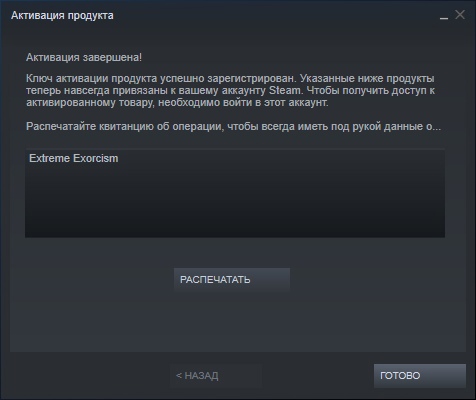Click empty space inside the activated products box

[235, 203]
